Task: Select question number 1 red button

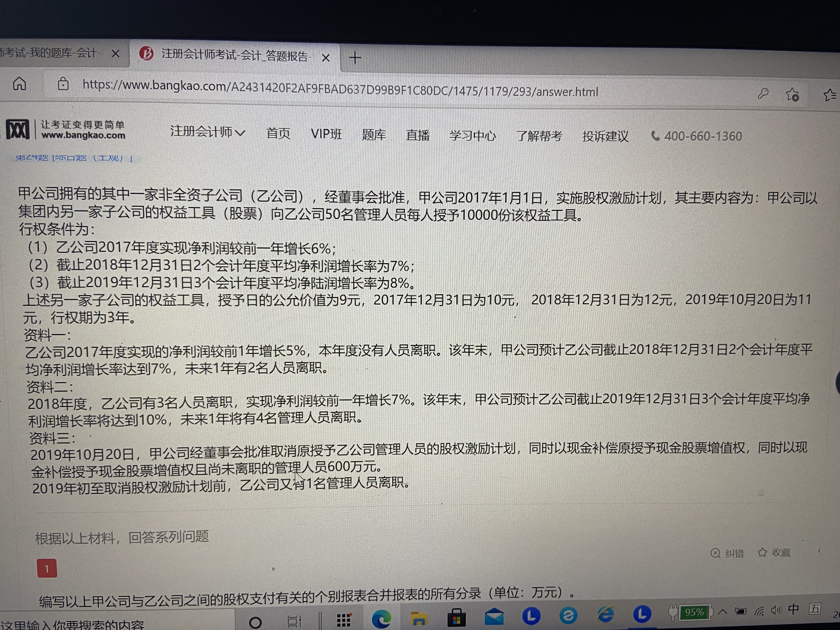Action: [47, 568]
